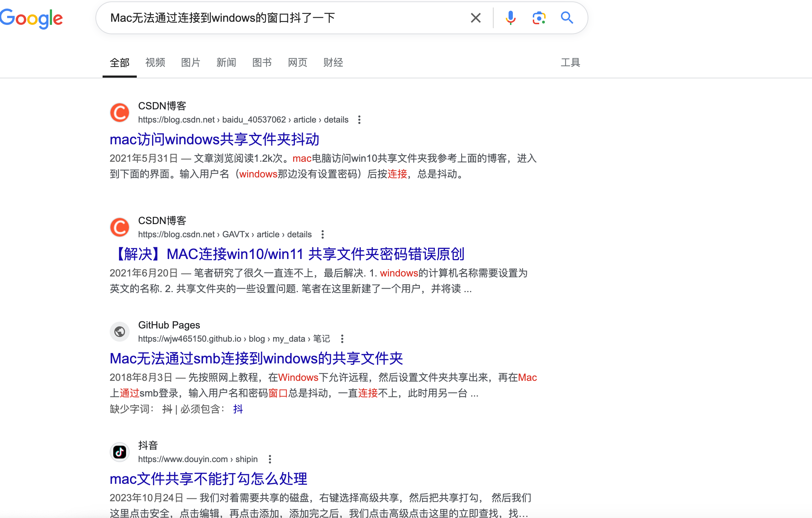Switch to the 视频 tab

pyautogui.click(x=155, y=63)
